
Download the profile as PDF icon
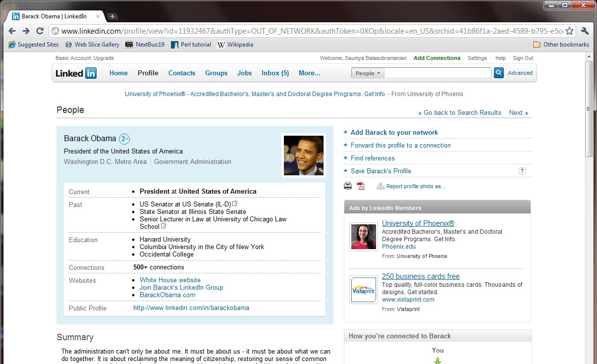pos(361,186)
